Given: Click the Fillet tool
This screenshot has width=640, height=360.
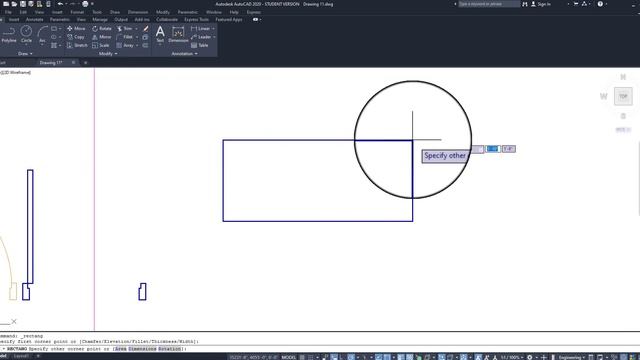Looking at the screenshot, I should click(124, 37).
